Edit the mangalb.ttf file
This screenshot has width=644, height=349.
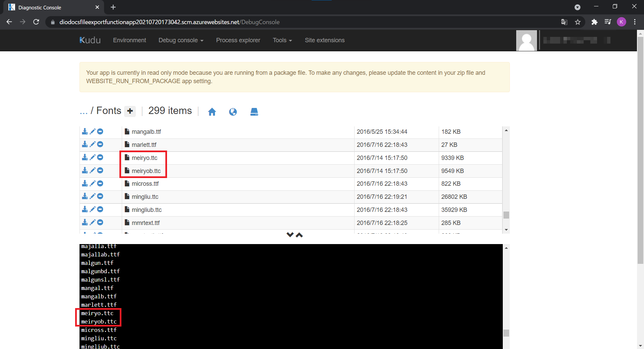[93, 131]
